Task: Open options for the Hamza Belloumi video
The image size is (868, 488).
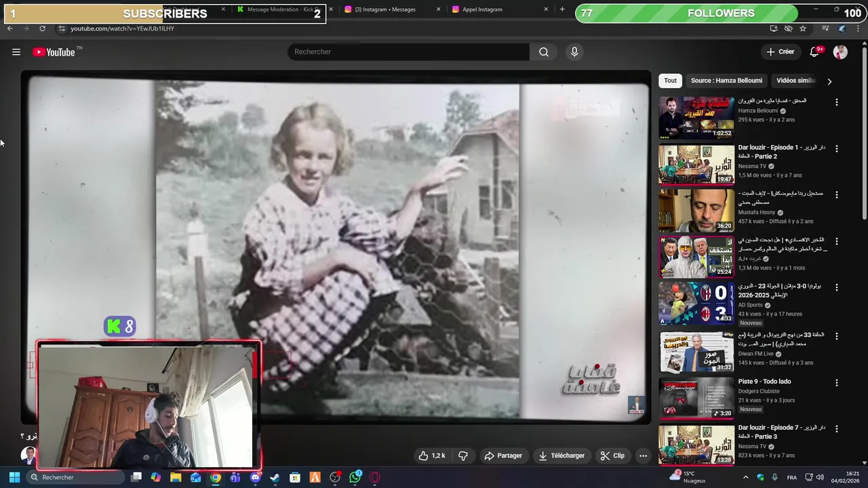Action: click(x=836, y=102)
